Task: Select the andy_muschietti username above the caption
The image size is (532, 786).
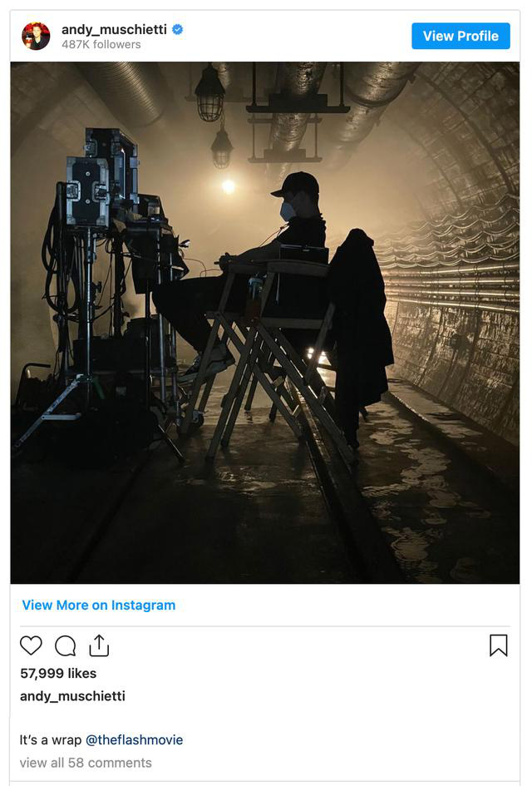Action: pos(72,696)
